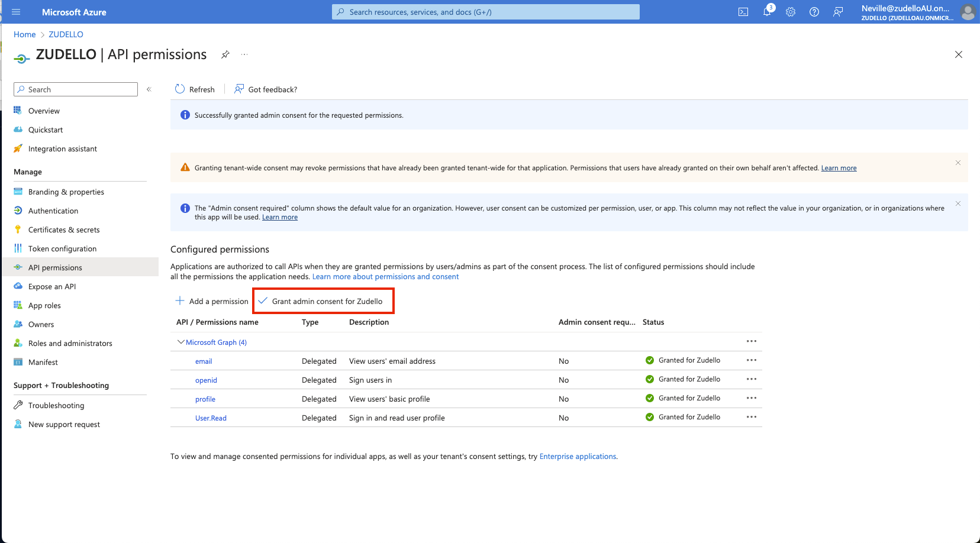This screenshot has width=980, height=543.
Task: Open options for the profile permission row
Action: point(752,398)
